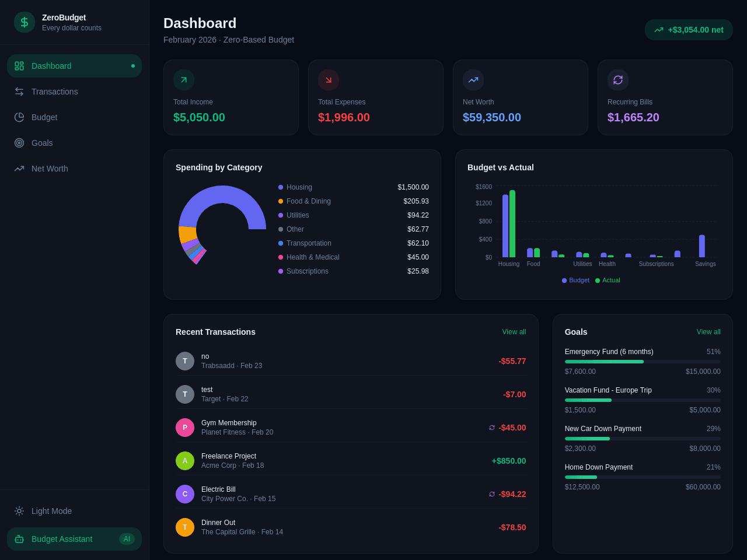Click the T avatar for the 'test' transaction
The width and height of the screenshot is (747, 560).
[x=185, y=394]
